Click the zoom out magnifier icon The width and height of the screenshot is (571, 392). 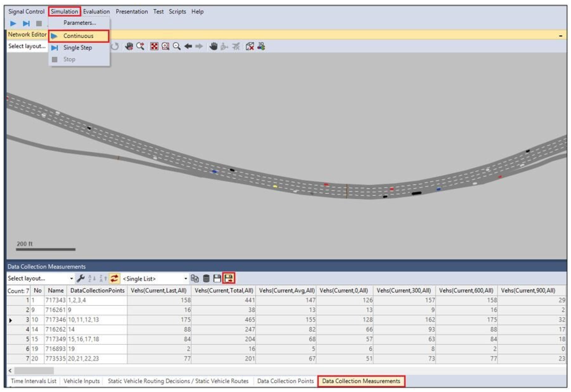pyautogui.click(x=177, y=46)
